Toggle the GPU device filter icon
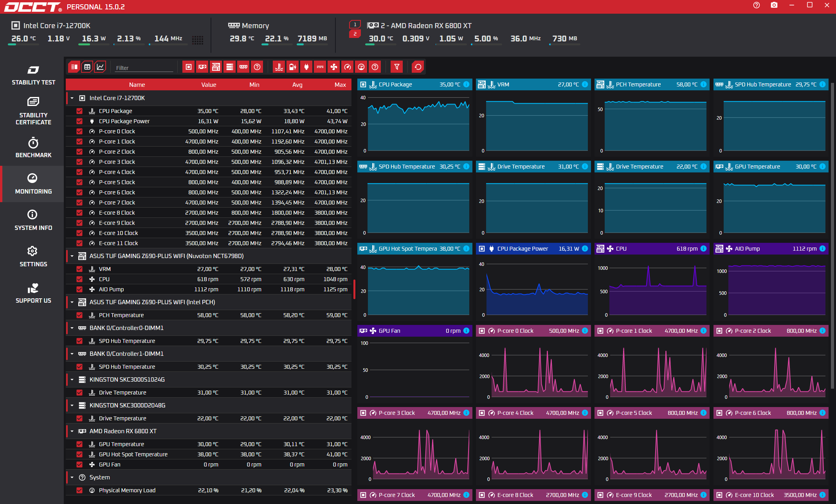Image resolution: width=836 pixels, height=504 pixels. click(x=202, y=67)
